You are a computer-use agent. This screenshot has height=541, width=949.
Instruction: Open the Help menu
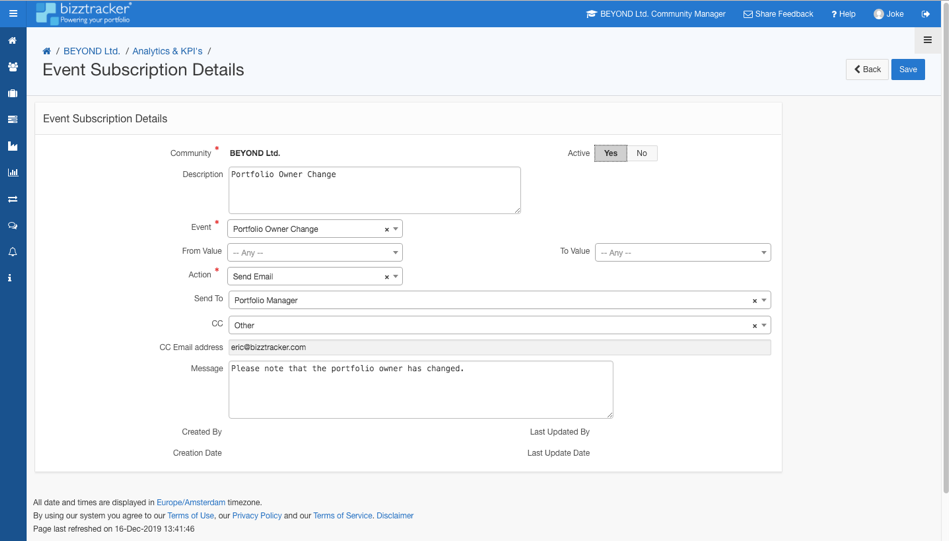pos(843,14)
